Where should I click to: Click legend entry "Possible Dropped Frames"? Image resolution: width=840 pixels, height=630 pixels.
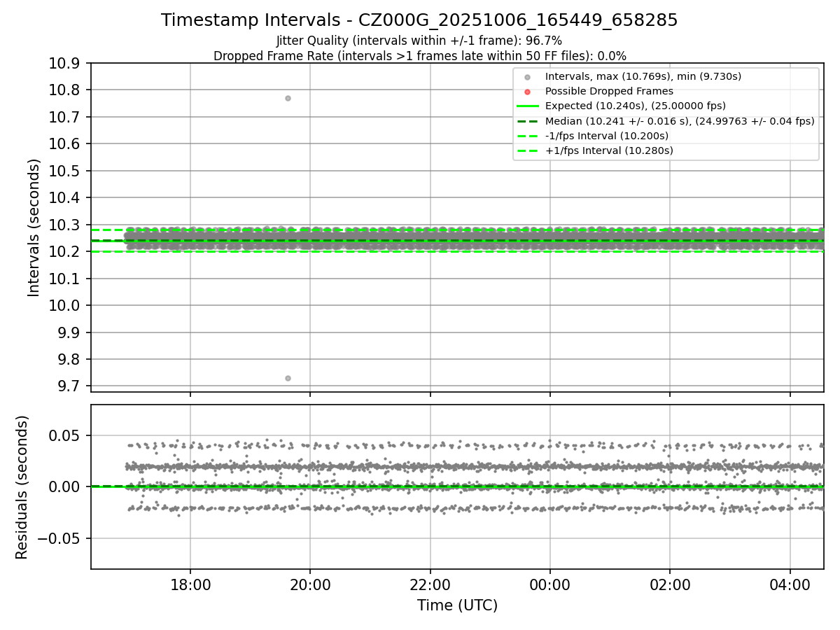click(609, 91)
